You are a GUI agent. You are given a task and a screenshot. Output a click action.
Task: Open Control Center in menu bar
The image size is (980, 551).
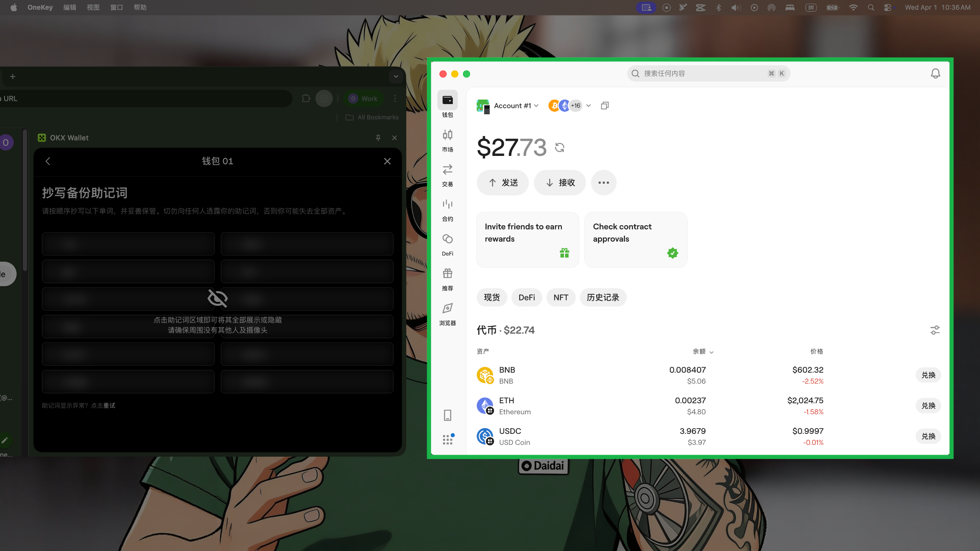[888, 7]
